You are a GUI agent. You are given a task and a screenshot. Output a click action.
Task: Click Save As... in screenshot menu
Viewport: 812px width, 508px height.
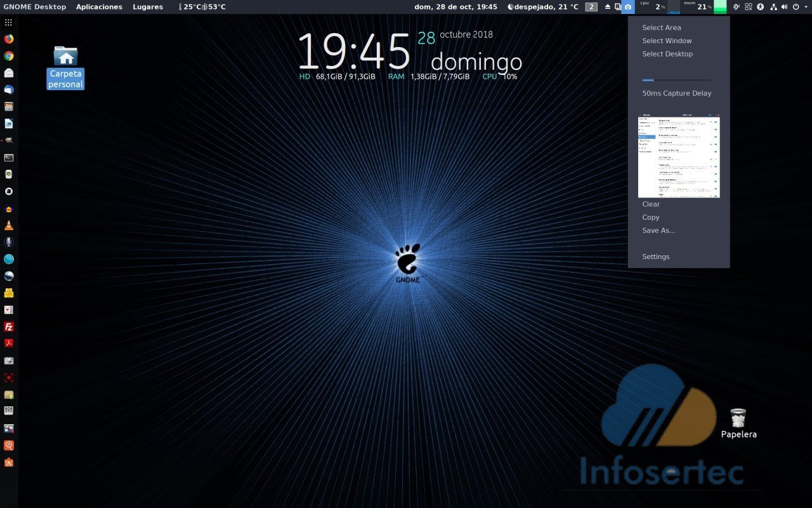click(658, 231)
